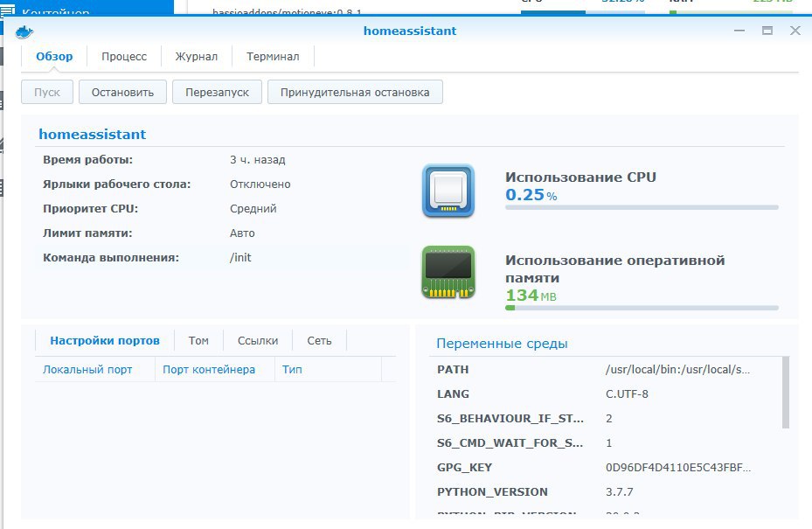Click Принудительная остановка button
This screenshot has height=529, width=812.
pyautogui.click(x=355, y=92)
